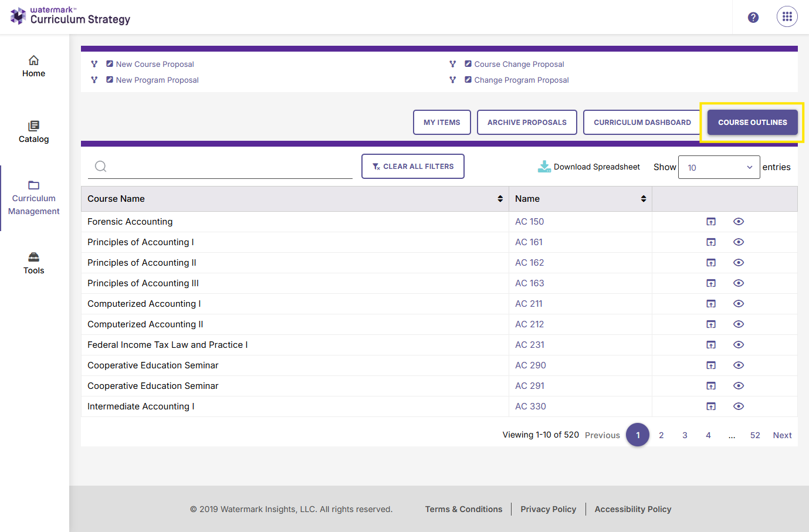Open Tools in the sidebar
The height and width of the screenshot is (532, 809).
[x=33, y=263]
